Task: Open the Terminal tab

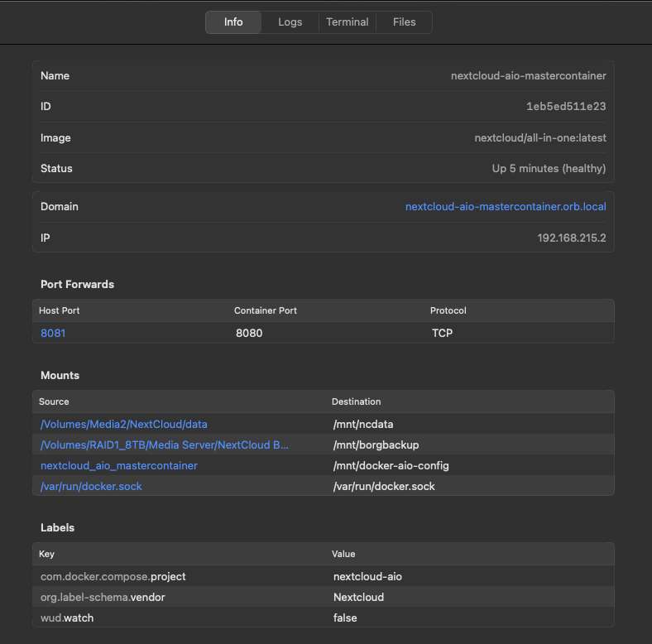Action: [347, 22]
